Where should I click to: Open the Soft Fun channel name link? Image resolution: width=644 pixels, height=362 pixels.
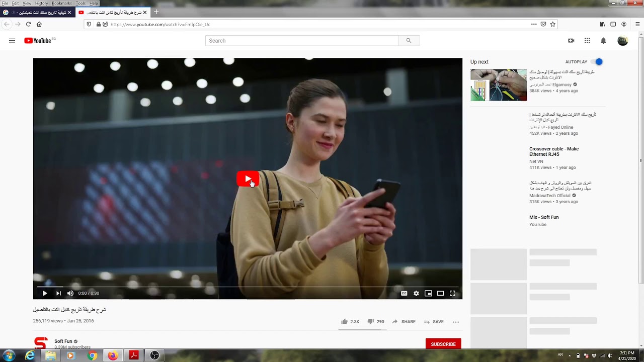[x=63, y=341]
